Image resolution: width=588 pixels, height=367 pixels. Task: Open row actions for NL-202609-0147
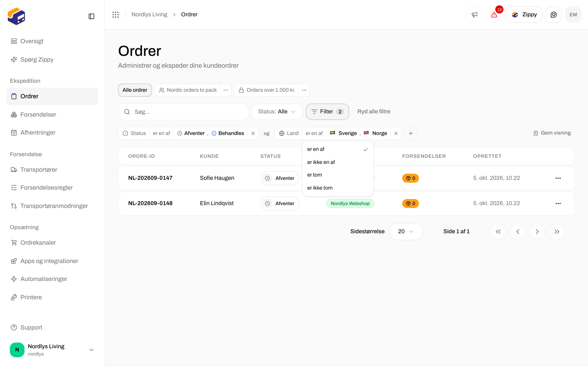[558, 178]
